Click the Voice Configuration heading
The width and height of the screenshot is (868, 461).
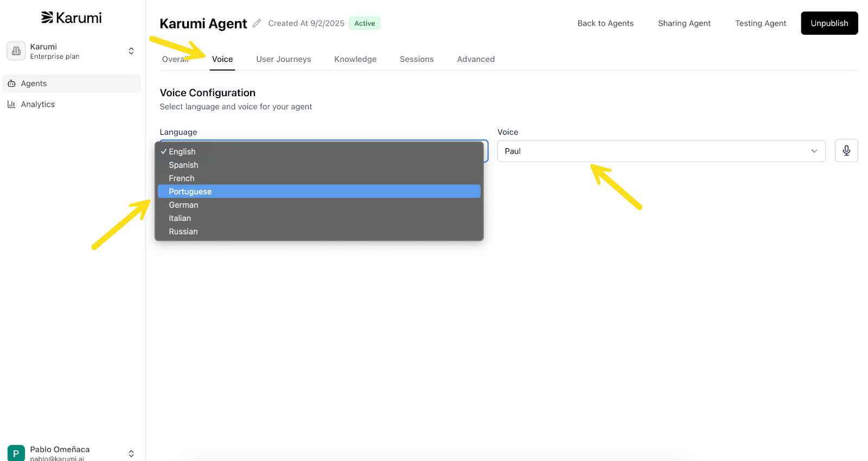pyautogui.click(x=207, y=93)
